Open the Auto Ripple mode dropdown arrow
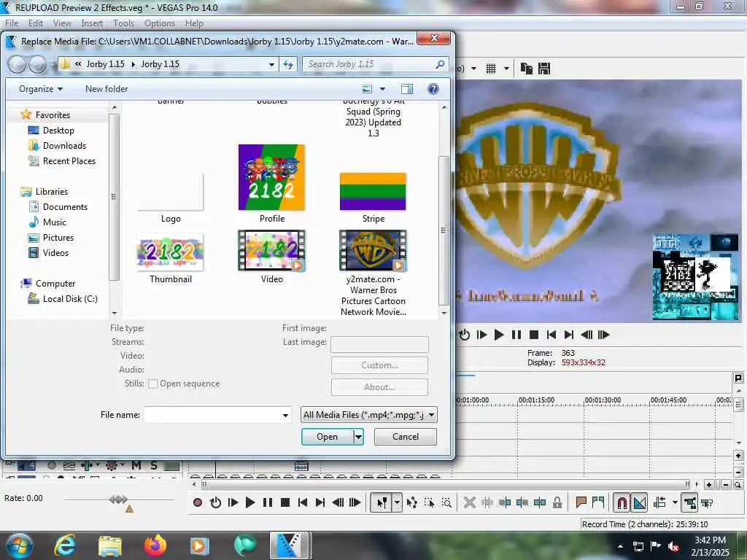 coord(675,502)
